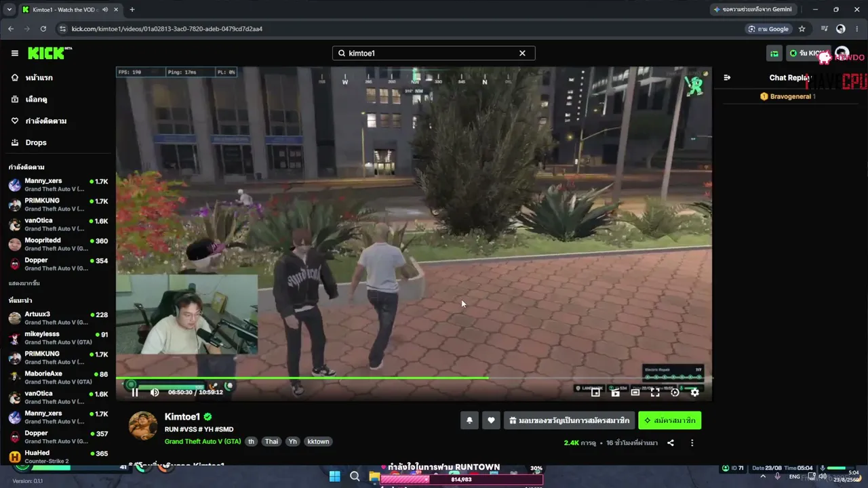Toggle channel notification bell
Viewport: 868px width, 488px height.
(x=469, y=420)
